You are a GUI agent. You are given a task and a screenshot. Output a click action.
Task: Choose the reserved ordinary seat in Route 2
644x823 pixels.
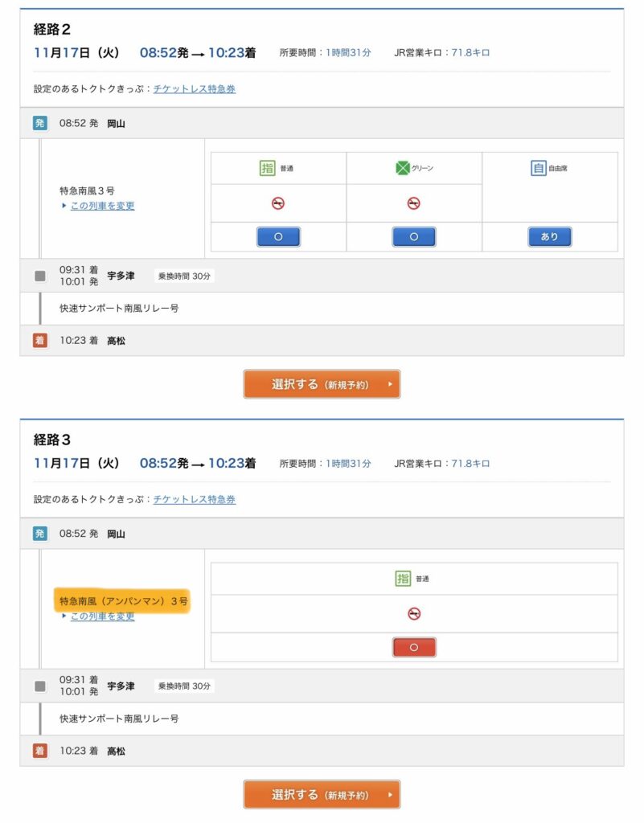click(x=278, y=237)
